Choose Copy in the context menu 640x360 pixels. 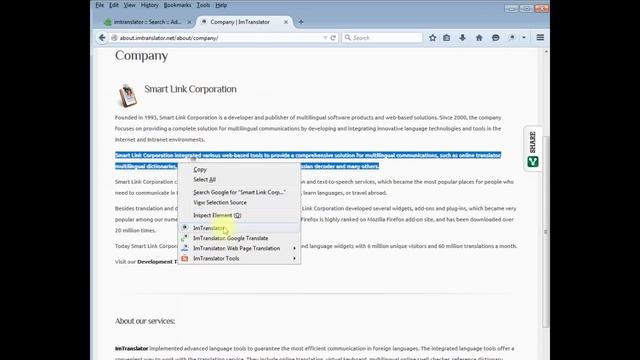pyautogui.click(x=239, y=169)
